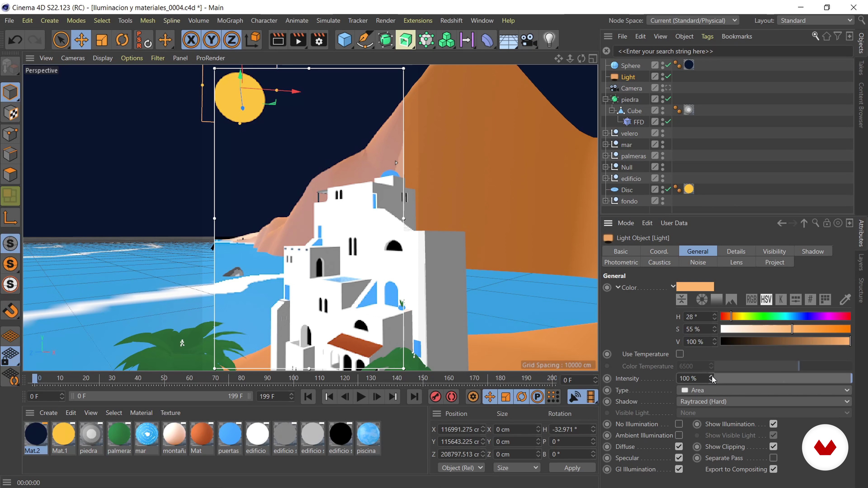This screenshot has width=868, height=488.
Task: Expand the velero object group
Action: coord(605,133)
